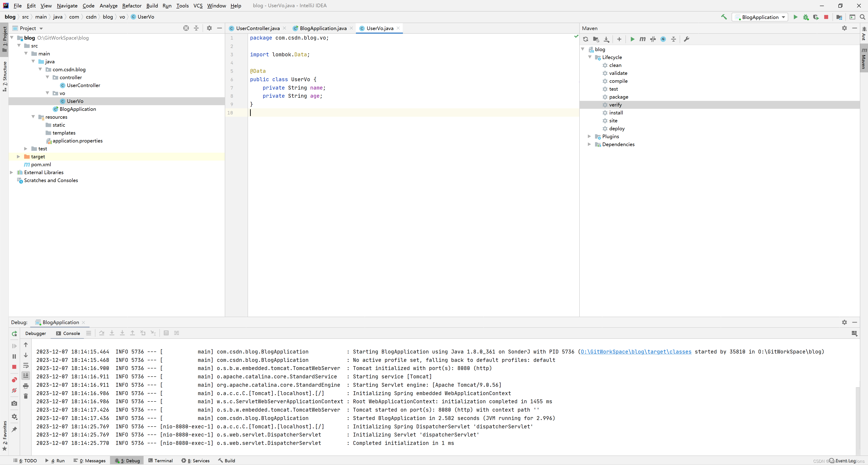Click Execute Maven Goal 'm' icon
This screenshot has height=465, width=868.
click(643, 39)
